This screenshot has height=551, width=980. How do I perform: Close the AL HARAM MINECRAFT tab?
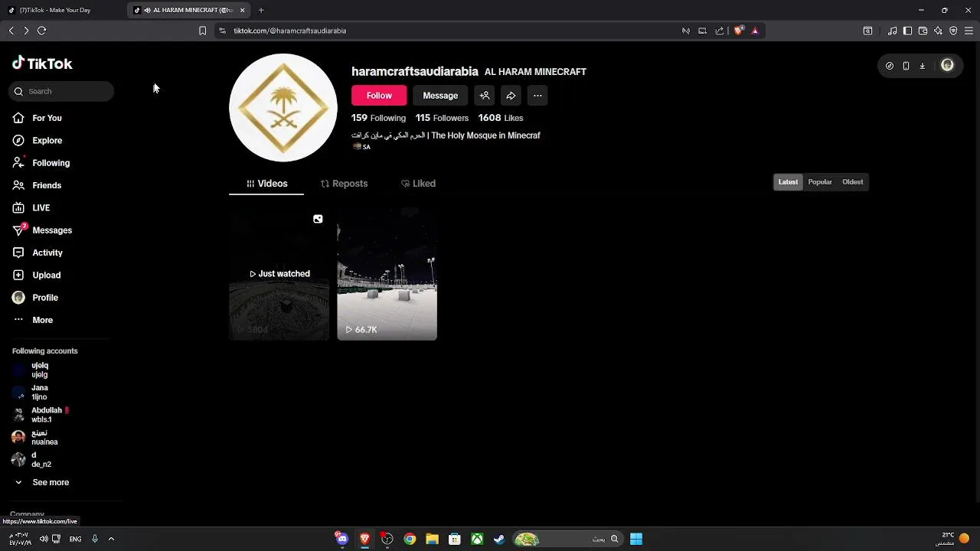(243, 10)
